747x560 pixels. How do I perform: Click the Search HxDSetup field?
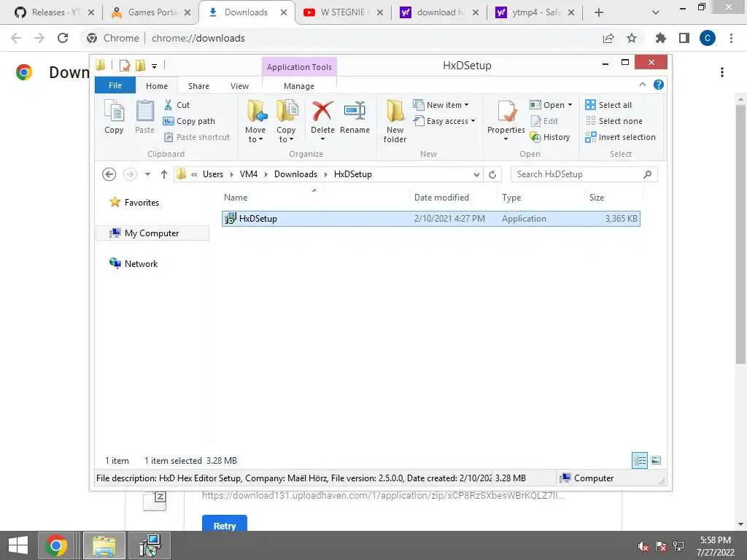[584, 174]
